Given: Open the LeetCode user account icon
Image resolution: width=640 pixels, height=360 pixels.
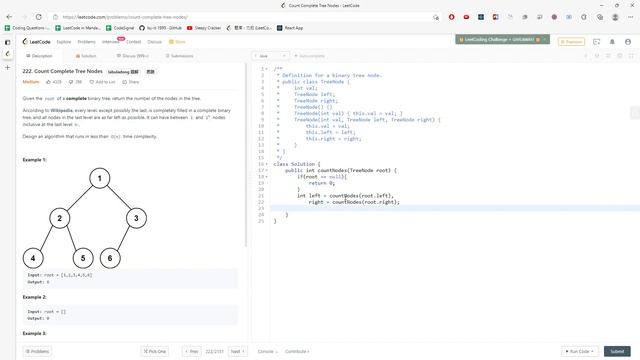Looking at the screenshot, I should (628, 42).
